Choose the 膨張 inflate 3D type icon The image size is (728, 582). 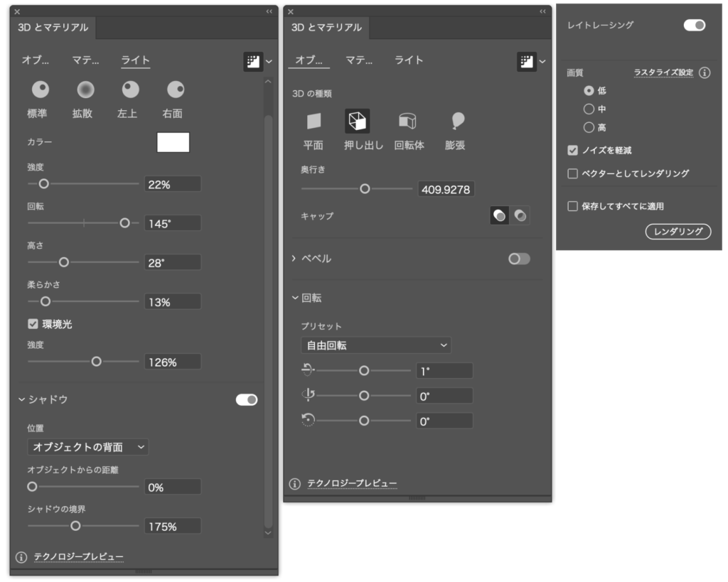point(457,121)
